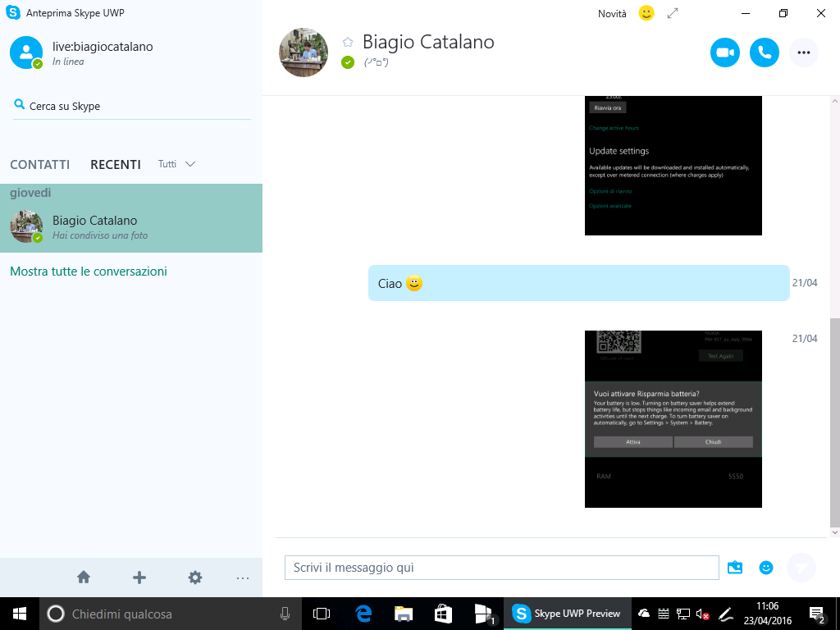
Task: Click the pen Windows Ink tray icon
Action: pos(725,614)
